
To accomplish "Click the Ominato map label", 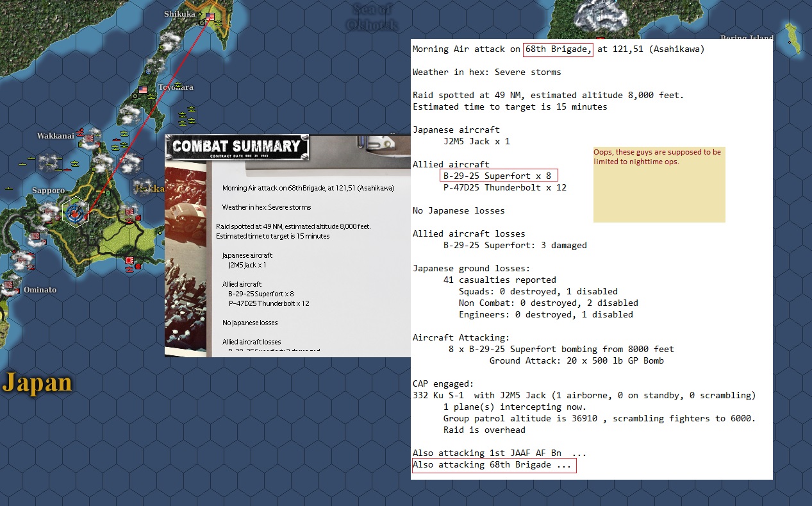I will 40,289.
